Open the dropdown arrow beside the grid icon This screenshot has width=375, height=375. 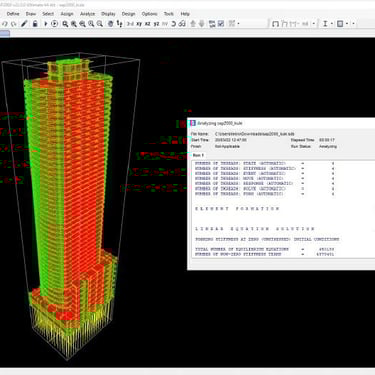coord(238,24)
